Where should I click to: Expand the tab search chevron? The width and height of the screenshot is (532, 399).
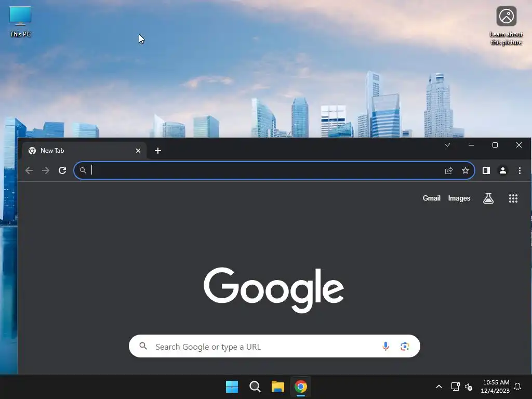(x=447, y=145)
